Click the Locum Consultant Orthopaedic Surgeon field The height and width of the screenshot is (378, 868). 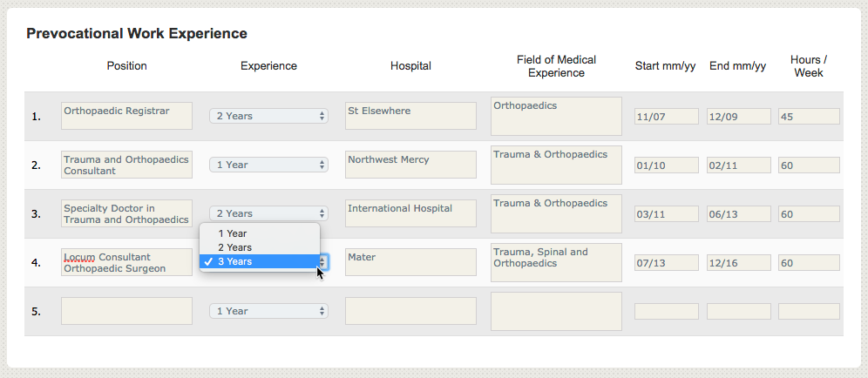(126, 262)
